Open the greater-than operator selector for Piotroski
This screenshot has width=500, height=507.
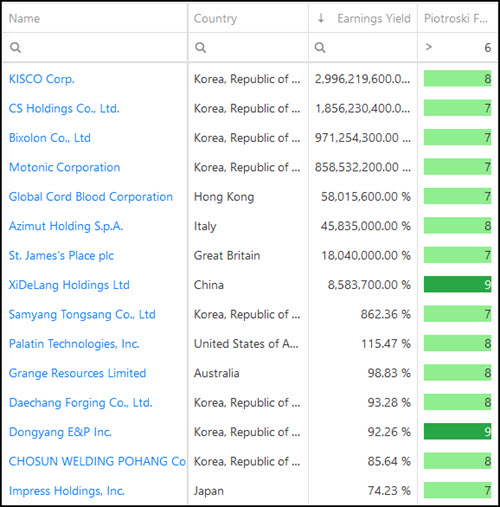[x=429, y=47]
